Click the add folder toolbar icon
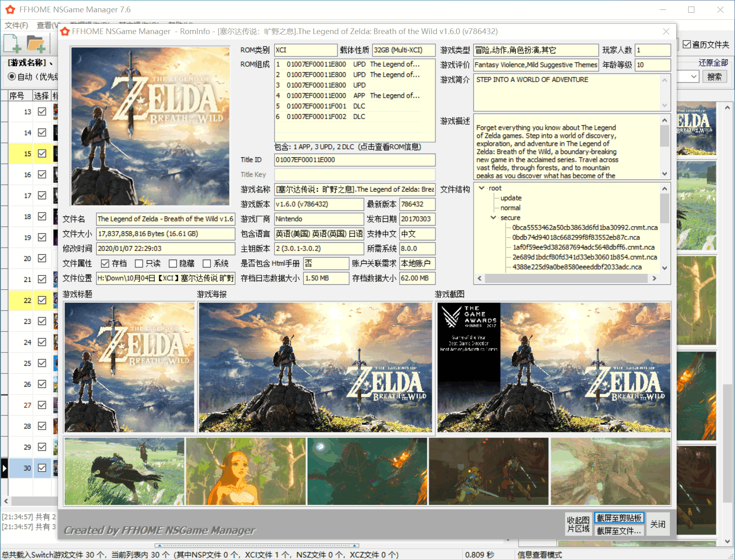The image size is (735, 560). (36, 44)
